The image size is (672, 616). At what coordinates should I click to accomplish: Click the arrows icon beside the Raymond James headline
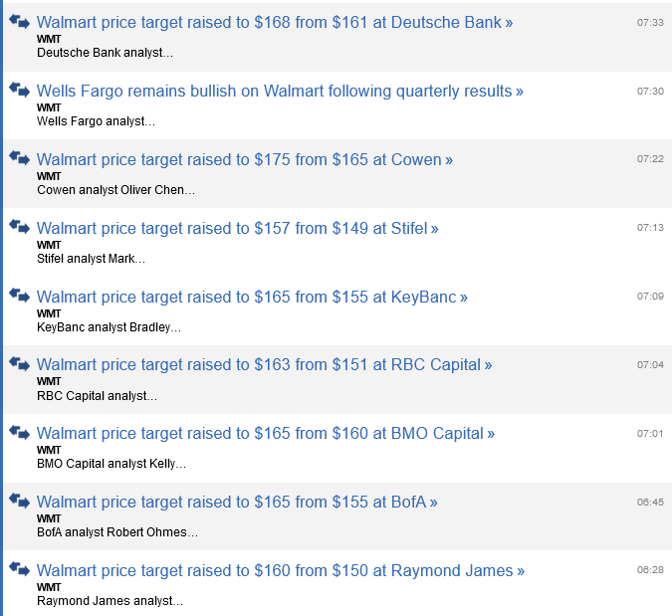(x=20, y=569)
